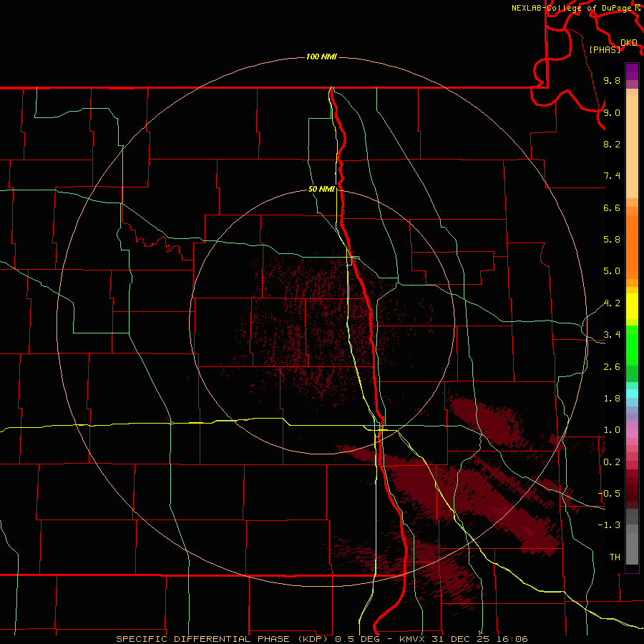
Task: Click the 9.0 value on the color scale
Action: (612, 112)
